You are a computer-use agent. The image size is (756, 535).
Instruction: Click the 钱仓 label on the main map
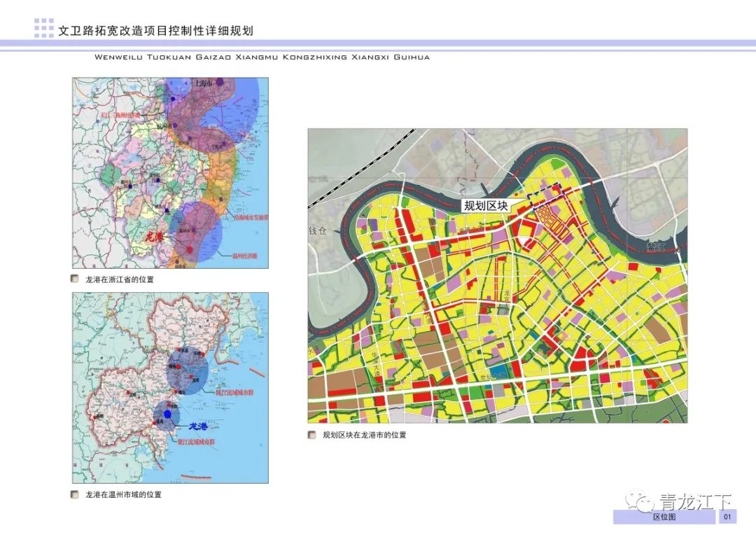(x=318, y=230)
